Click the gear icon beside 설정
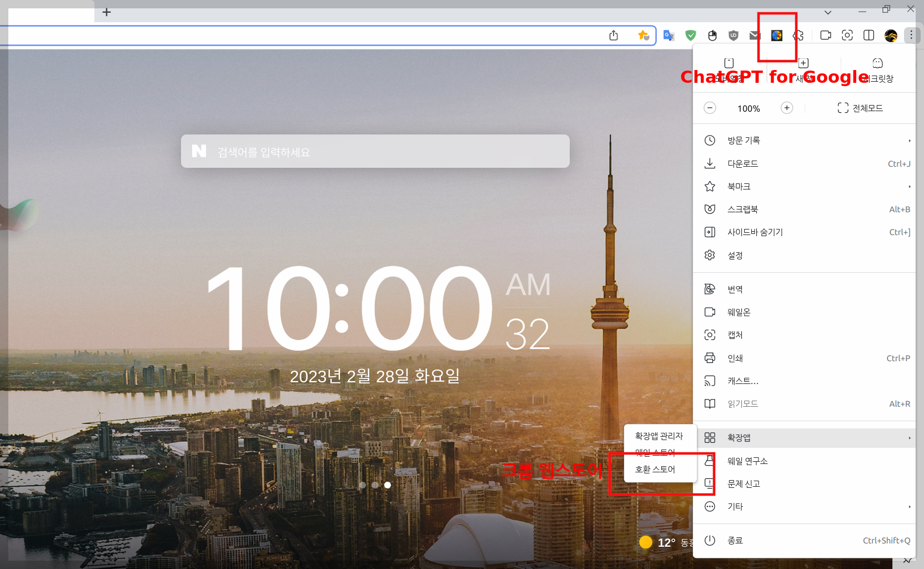Viewport: 924px width, 569px height. coord(710,255)
